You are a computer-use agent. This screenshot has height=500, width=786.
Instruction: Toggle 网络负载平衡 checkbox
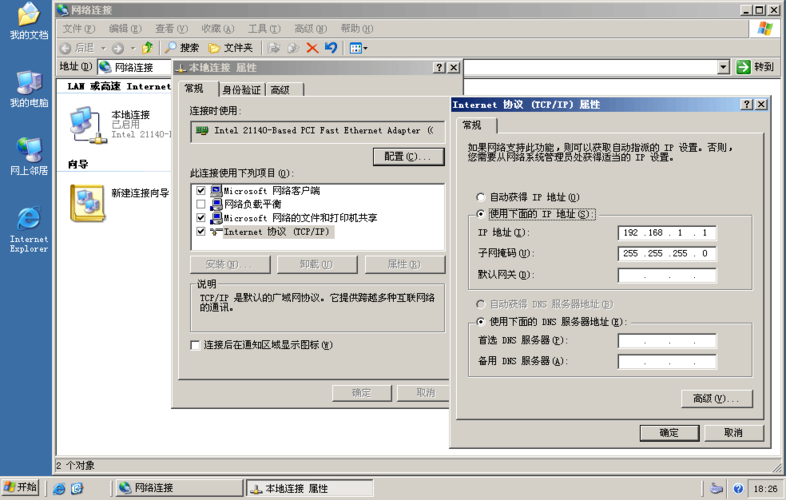coord(201,204)
